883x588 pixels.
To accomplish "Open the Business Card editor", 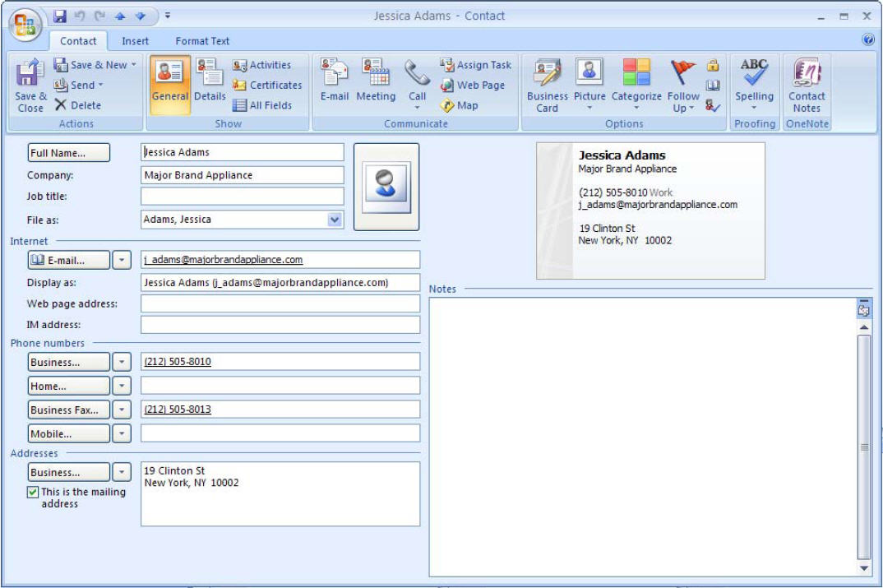I will 547,86.
